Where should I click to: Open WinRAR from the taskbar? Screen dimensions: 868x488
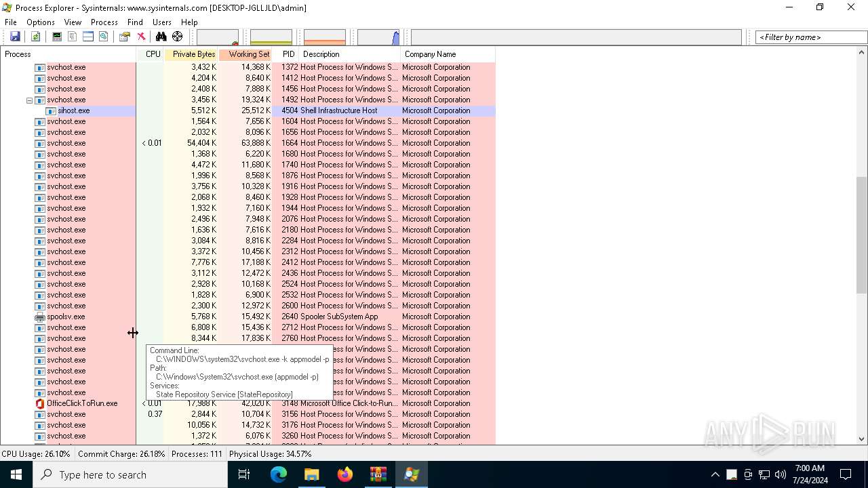tap(378, 474)
